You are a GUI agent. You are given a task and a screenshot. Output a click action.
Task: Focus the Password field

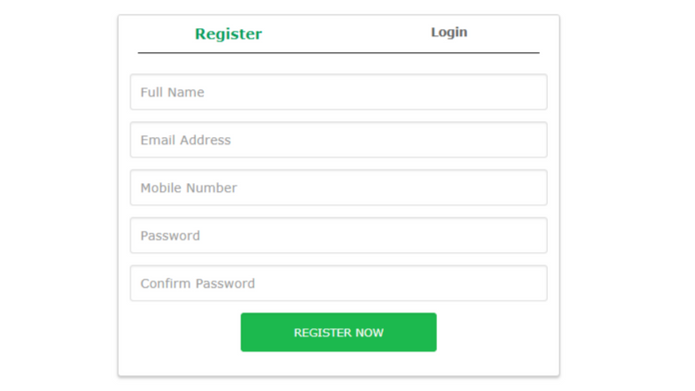[x=339, y=235]
